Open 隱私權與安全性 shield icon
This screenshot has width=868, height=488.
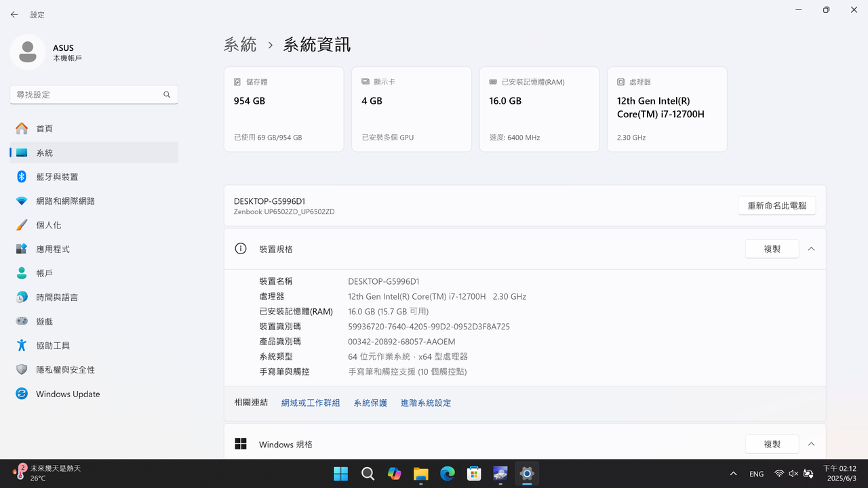pyautogui.click(x=22, y=369)
